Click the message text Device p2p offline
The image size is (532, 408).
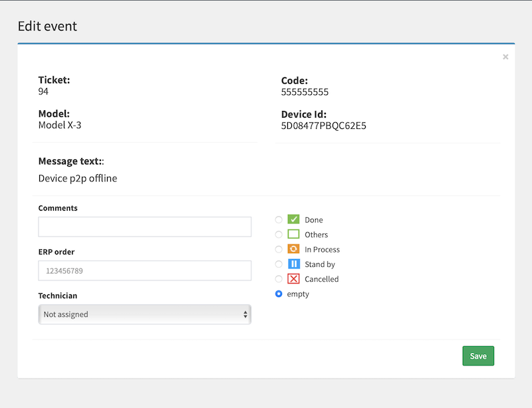coord(78,178)
